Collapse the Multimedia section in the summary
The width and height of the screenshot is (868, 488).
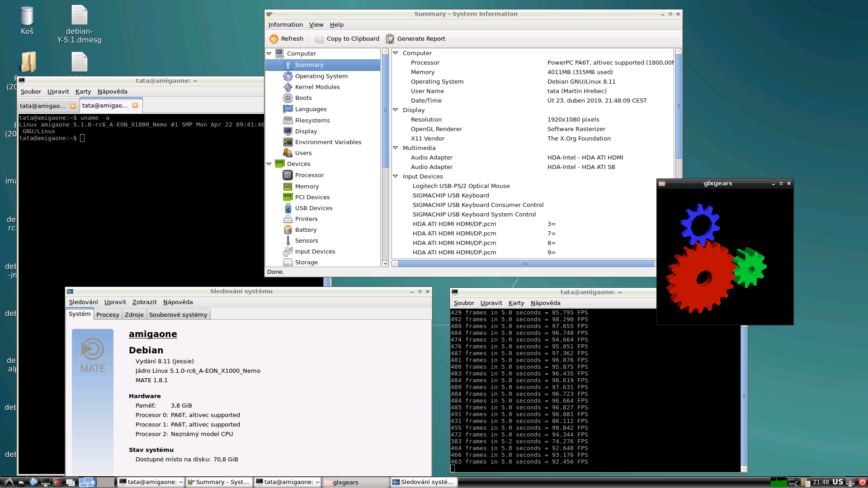point(396,148)
